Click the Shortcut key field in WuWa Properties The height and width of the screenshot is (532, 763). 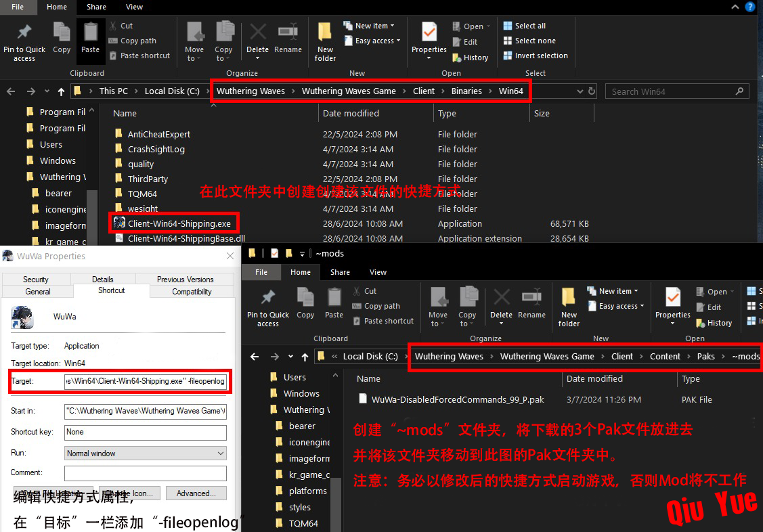[146, 433]
